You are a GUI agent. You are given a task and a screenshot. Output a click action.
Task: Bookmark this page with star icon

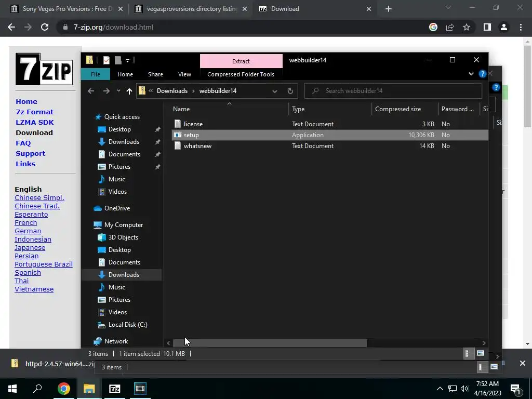tap(467, 27)
